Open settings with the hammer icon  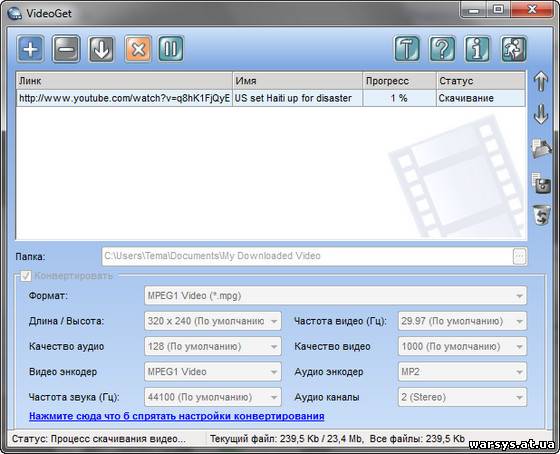click(x=407, y=49)
